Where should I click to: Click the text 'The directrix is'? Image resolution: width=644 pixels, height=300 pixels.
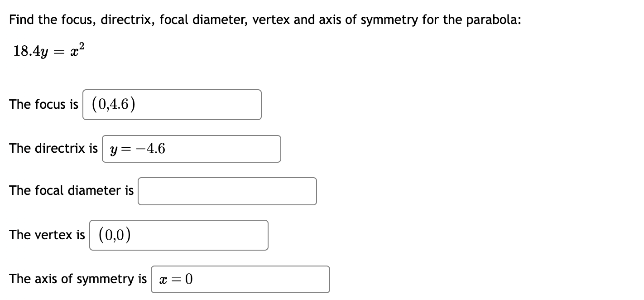pos(53,148)
